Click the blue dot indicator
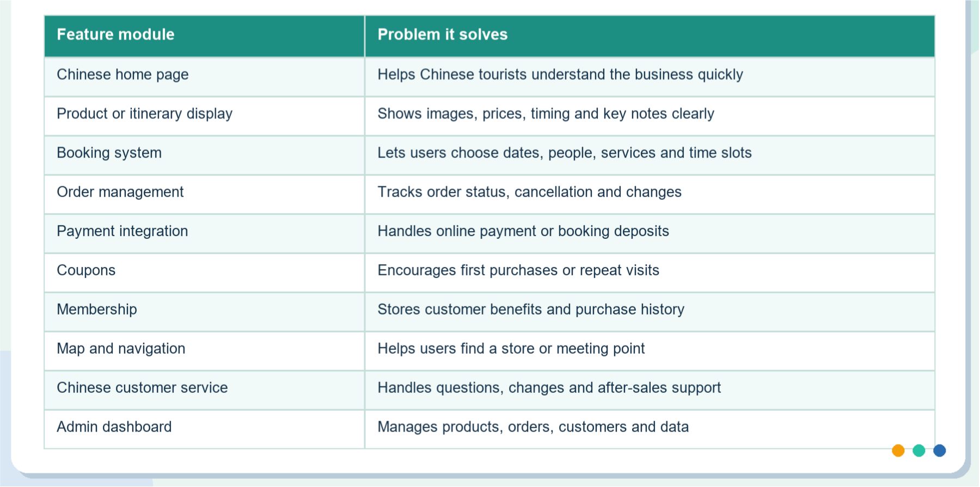 coord(940,451)
